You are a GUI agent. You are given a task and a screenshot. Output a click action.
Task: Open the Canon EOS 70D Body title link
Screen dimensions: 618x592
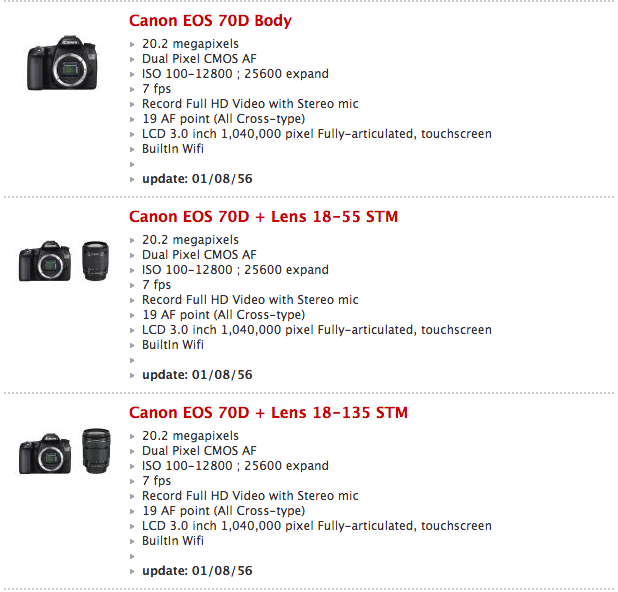[210, 21]
